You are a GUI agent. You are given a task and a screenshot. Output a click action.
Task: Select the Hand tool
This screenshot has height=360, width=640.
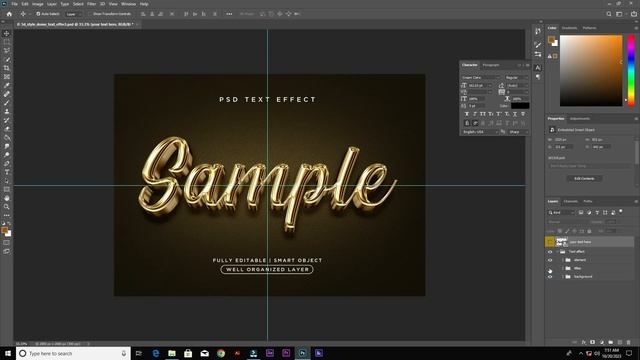[x=7, y=198]
